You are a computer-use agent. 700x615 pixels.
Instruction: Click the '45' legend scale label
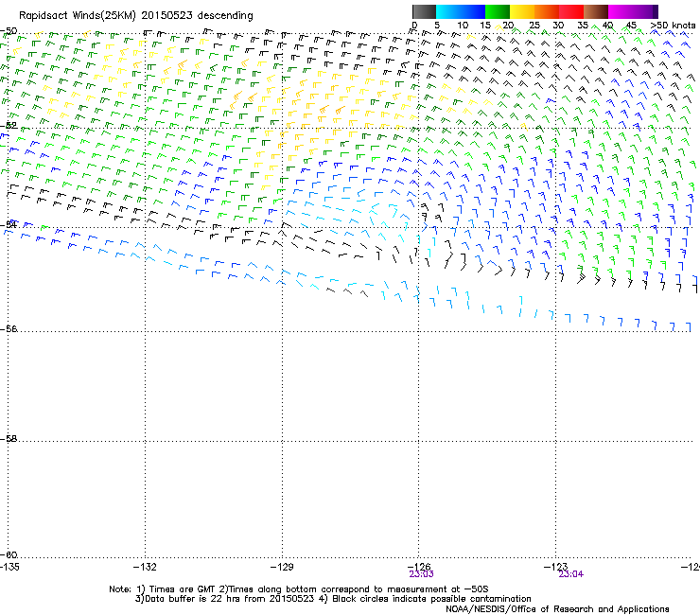(x=631, y=26)
